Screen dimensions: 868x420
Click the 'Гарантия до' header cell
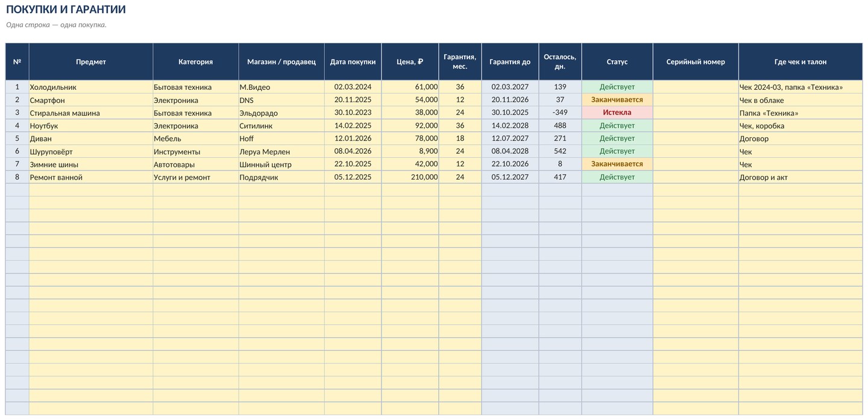click(510, 61)
